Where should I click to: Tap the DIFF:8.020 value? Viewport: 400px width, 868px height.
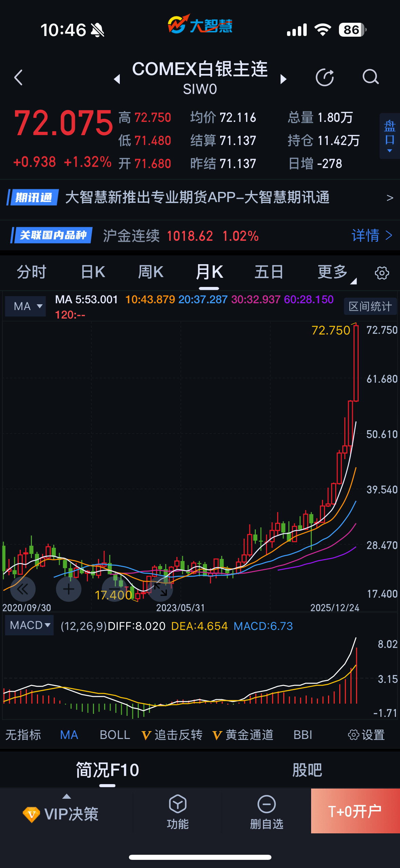click(x=136, y=626)
